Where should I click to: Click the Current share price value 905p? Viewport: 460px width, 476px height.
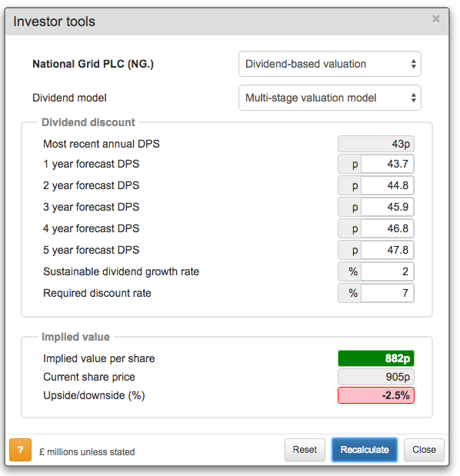pos(376,377)
